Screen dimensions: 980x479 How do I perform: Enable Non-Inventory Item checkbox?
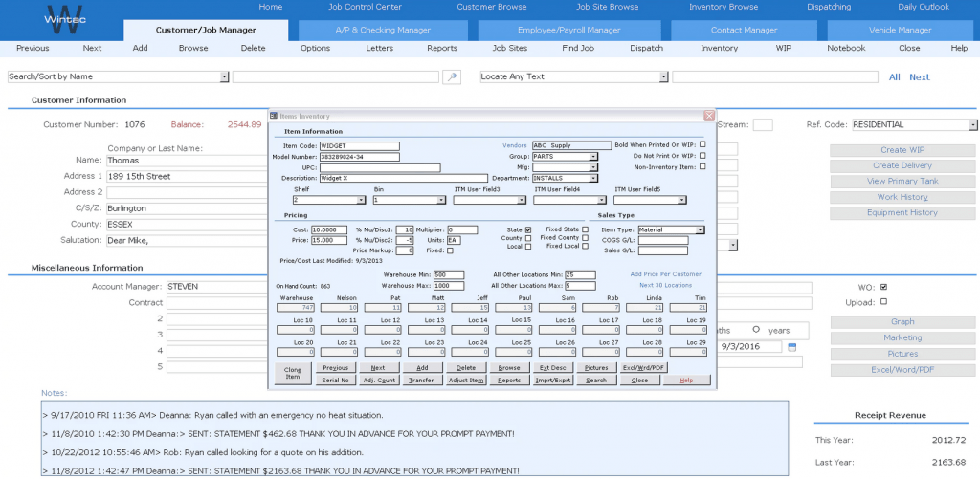tap(702, 166)
